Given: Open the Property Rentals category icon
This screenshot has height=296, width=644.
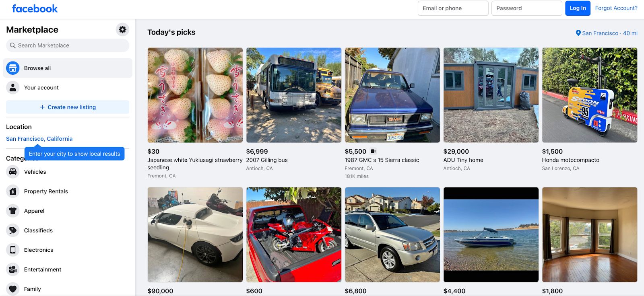Looking at the screenshot, I should pyautogui.click(x=12, y=191).
